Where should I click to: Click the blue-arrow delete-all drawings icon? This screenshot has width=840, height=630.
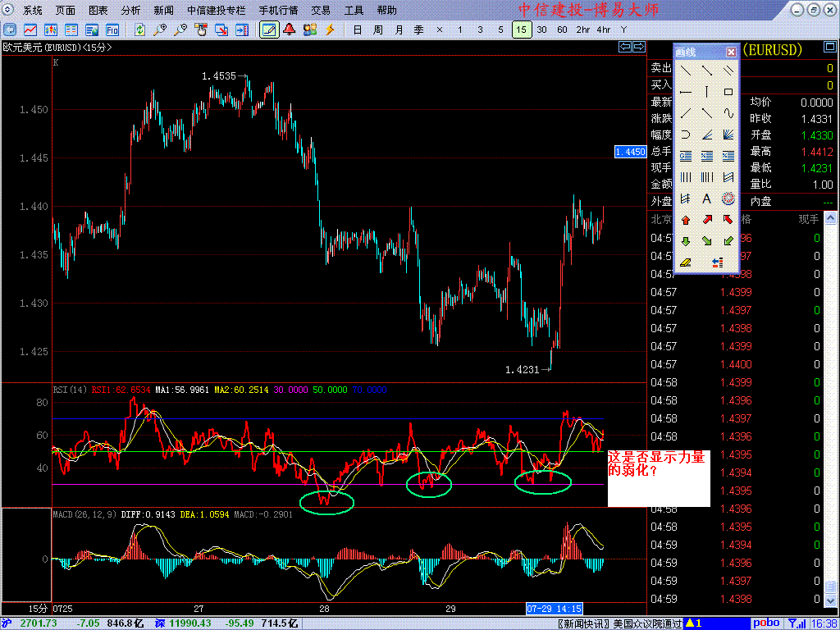718,262
